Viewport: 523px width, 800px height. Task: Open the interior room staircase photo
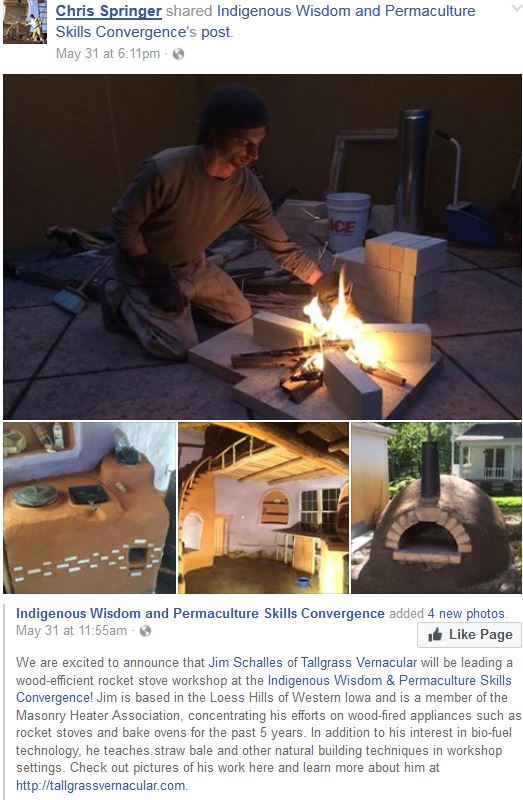263,508
